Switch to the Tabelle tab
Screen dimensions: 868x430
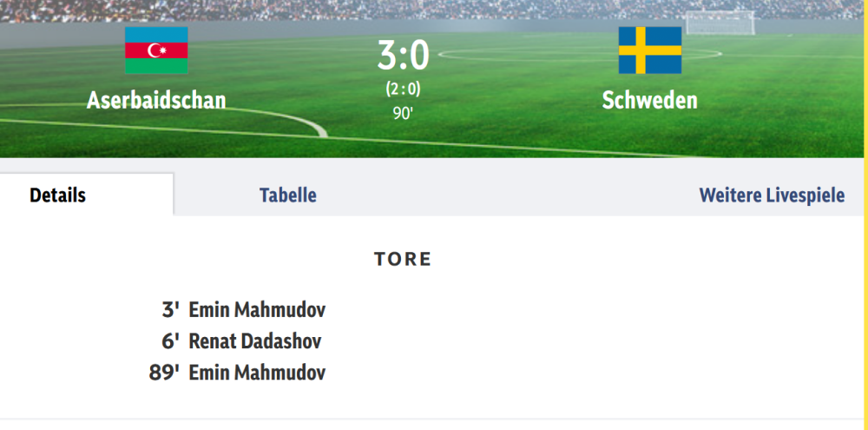click(x=288, y=195)
